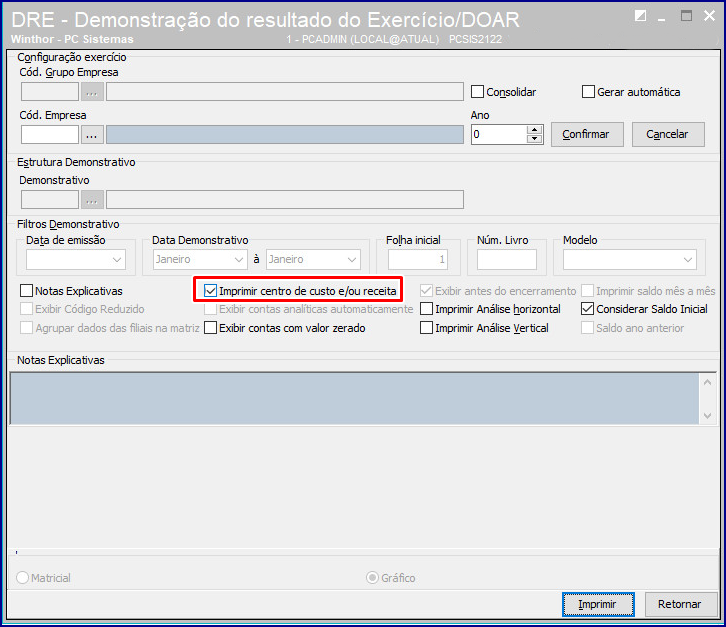
Task: Click the Cód. Empresa code field
Action: [x=50, y=135]
